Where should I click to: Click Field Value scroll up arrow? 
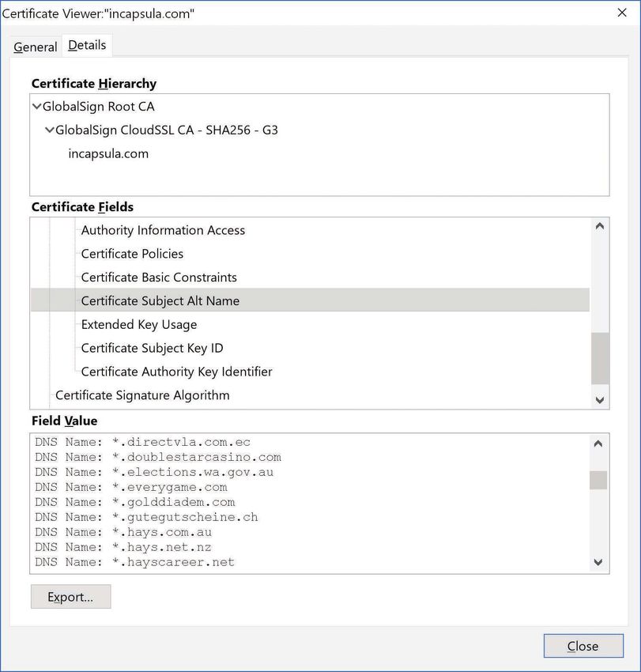coord(598,444)
